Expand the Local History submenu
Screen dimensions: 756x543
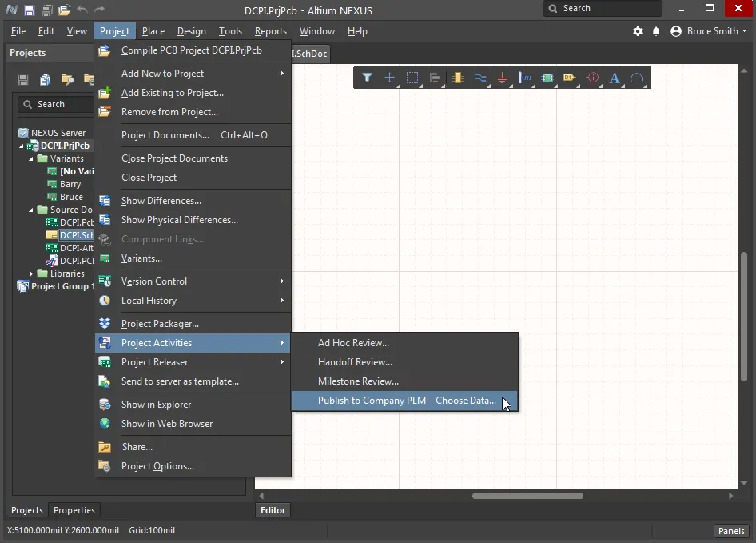193,301
